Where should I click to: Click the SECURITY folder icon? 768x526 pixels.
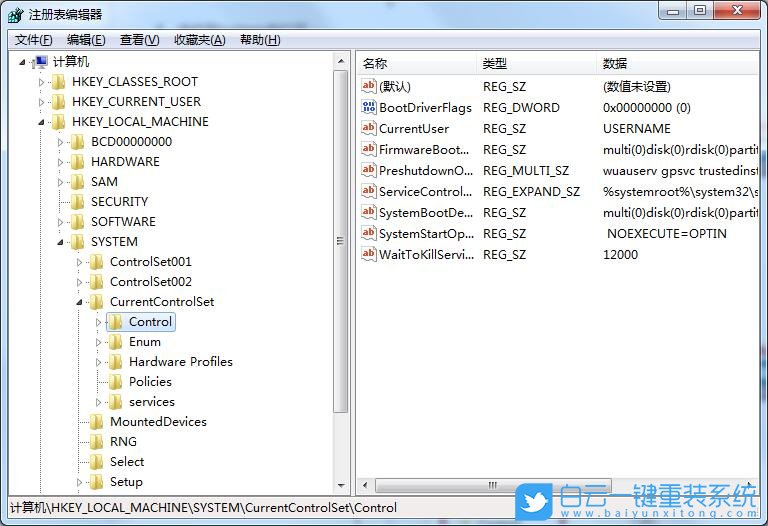pos(77,202)
